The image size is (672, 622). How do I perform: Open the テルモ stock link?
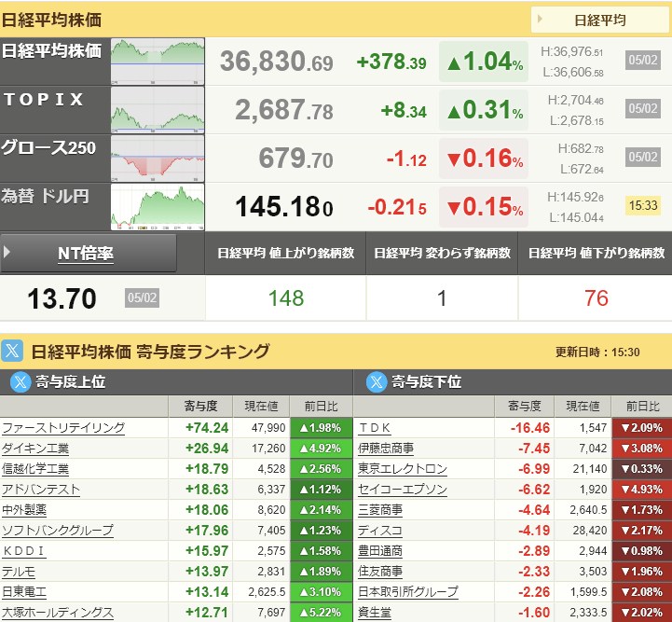pos(19,572)
